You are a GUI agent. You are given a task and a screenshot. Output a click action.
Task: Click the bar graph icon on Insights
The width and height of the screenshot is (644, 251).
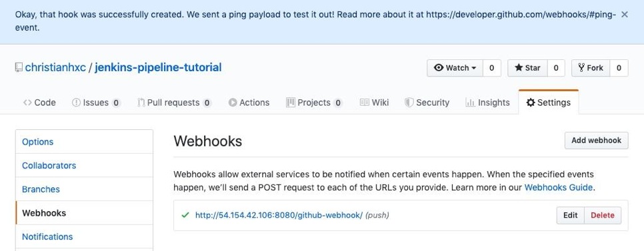click(x=470, y=103)
